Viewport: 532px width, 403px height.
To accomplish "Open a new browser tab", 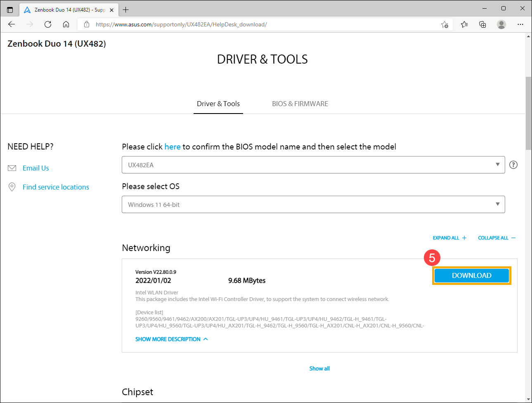I will click(126, 9).
